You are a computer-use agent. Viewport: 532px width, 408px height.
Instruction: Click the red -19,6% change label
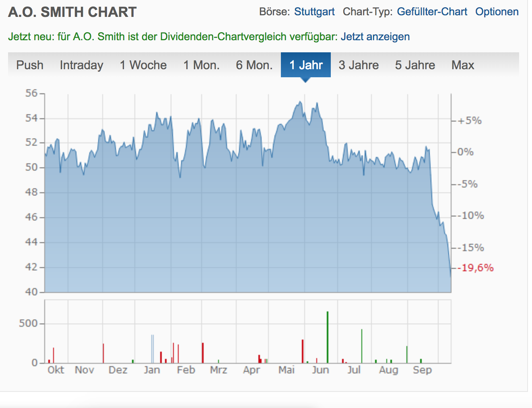[x=477, y=268]
